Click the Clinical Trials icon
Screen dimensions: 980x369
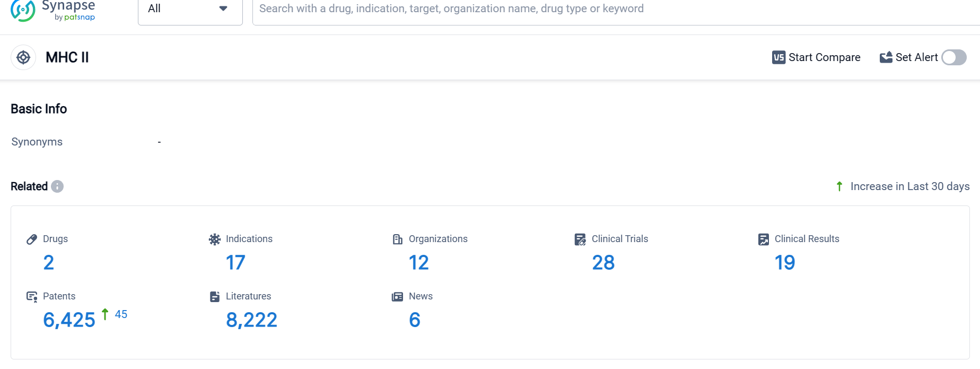[x=580, y=239]
